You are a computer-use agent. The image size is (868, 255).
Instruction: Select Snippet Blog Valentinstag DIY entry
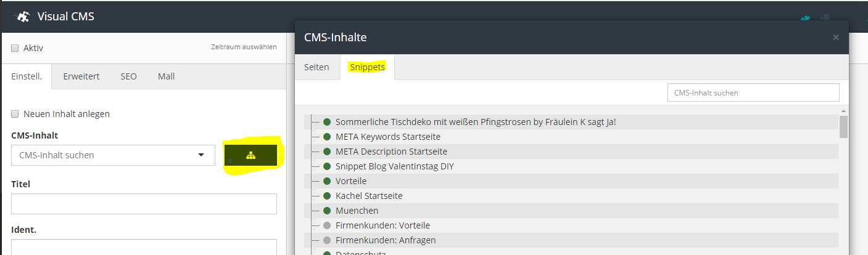point(394,166)
